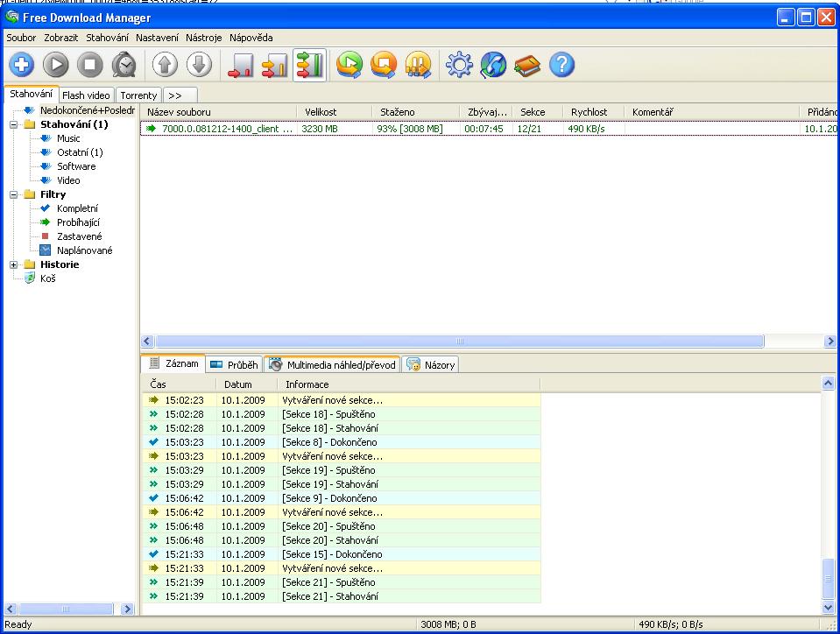Open the gear Settings icon in toolbar

tap(459, 65)
